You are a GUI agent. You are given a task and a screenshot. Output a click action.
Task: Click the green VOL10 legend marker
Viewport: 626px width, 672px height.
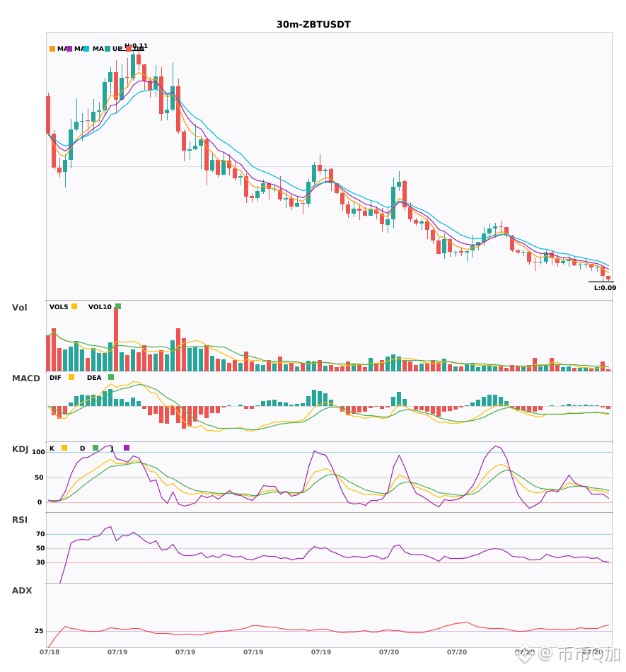tap(118, 306)
